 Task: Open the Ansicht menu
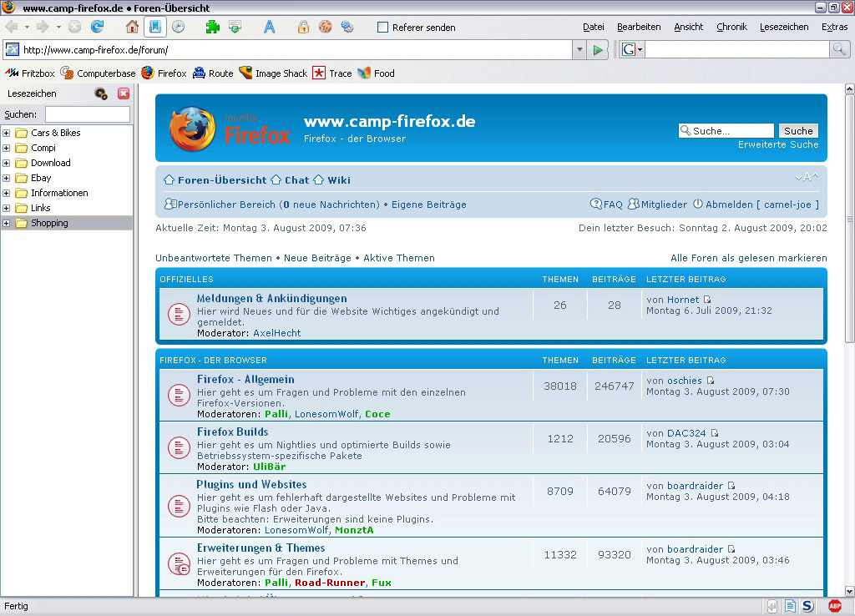tap(689, 27)
